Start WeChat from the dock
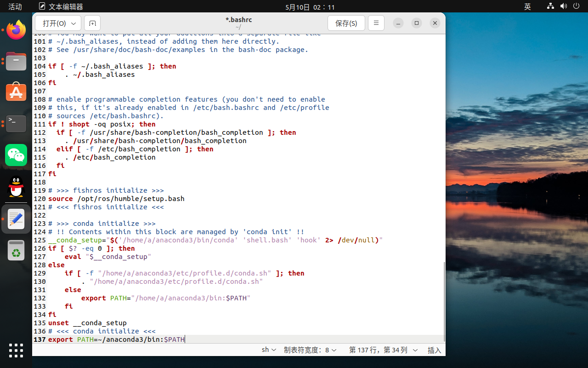The image size is (588, 368). 16,155
